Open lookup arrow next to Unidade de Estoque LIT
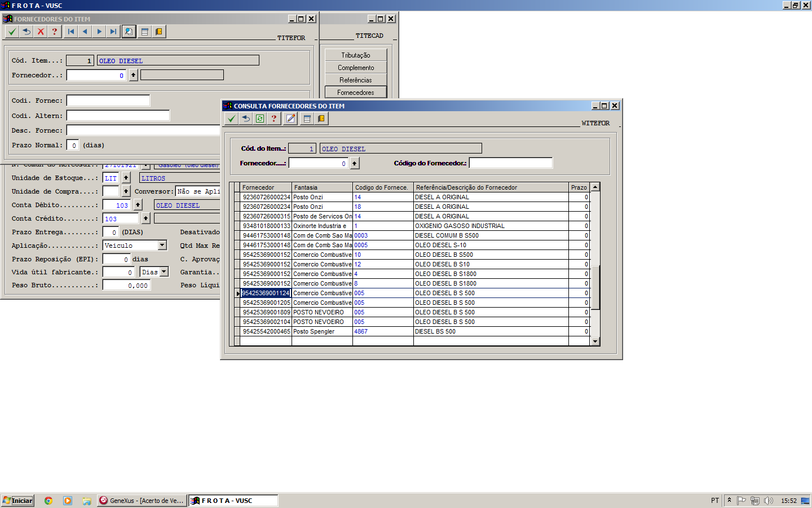 [126, 178]
